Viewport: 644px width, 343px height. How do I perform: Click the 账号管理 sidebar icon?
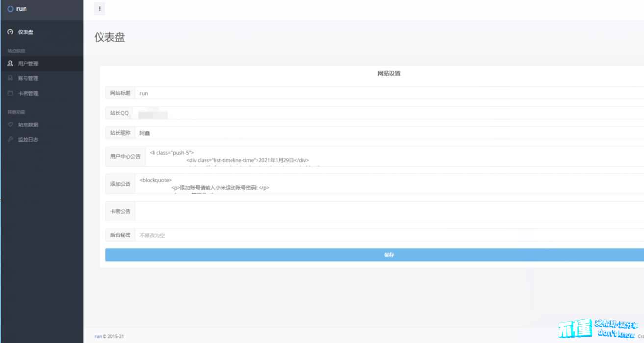coord(10,78)
